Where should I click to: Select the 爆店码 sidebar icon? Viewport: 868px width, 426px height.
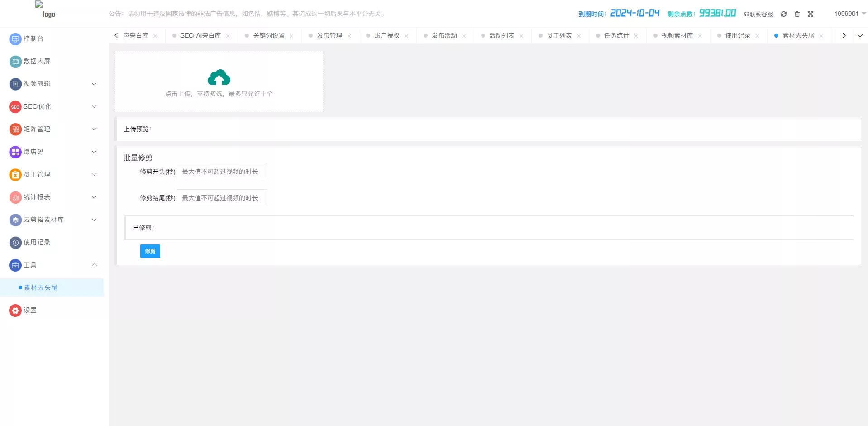point(14,152)
